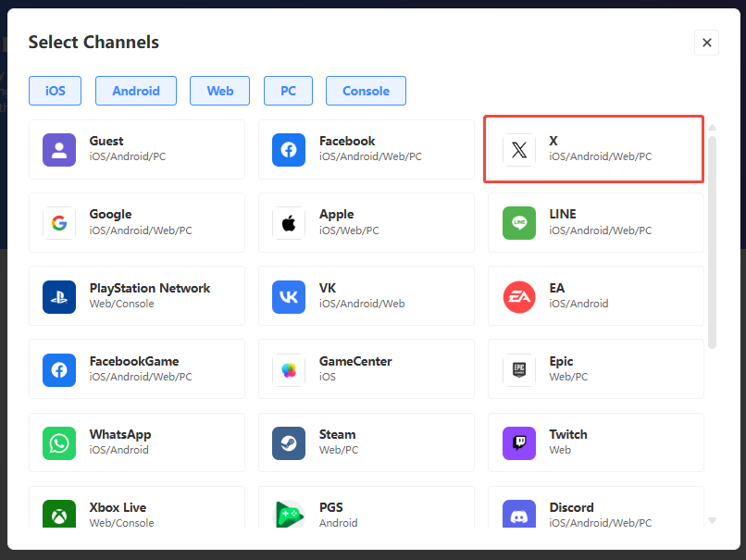Image resolution: width=746 pixels, height=560 pixels.
Task: Close the Select Channels dialog
Action: pyautogui.click(x=706, y=43)
